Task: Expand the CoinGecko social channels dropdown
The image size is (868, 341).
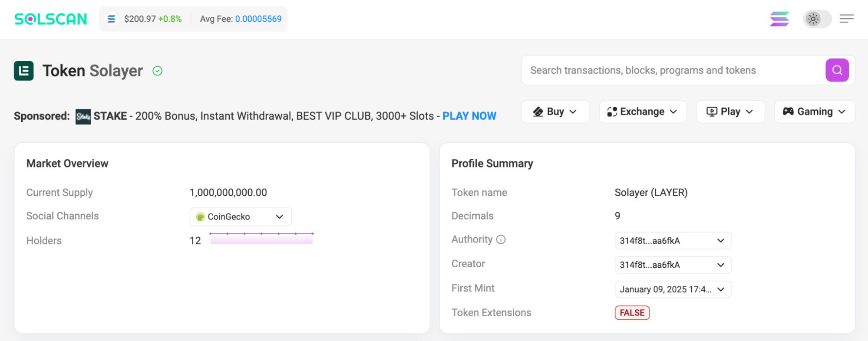Action: coord(241,217)
